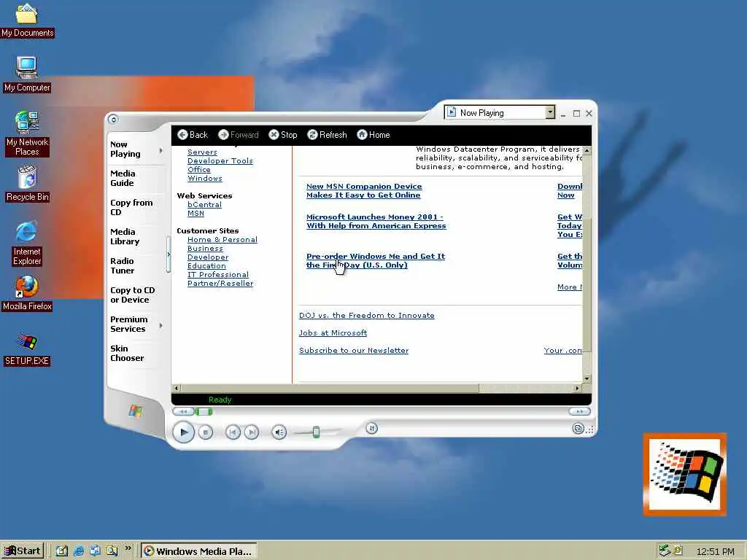
Task: Select Recycle Bin desktop icon
Action: tap(27, 184)
